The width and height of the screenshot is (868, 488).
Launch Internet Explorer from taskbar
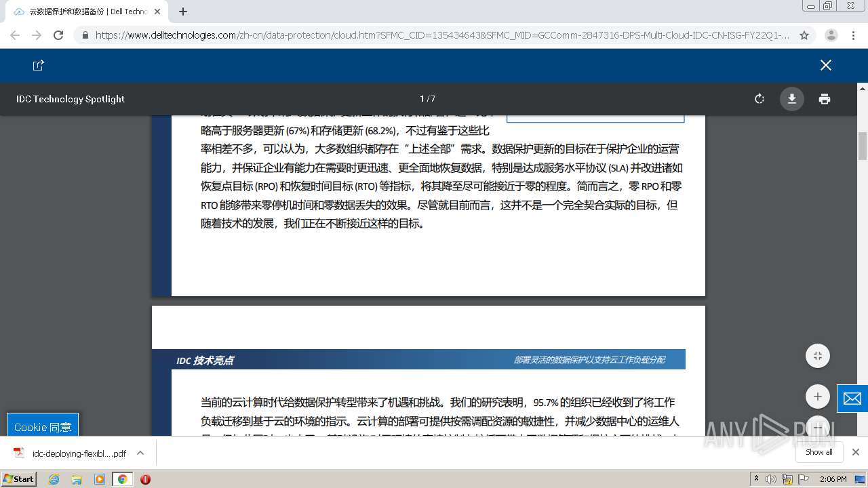[x=54, y=479]
